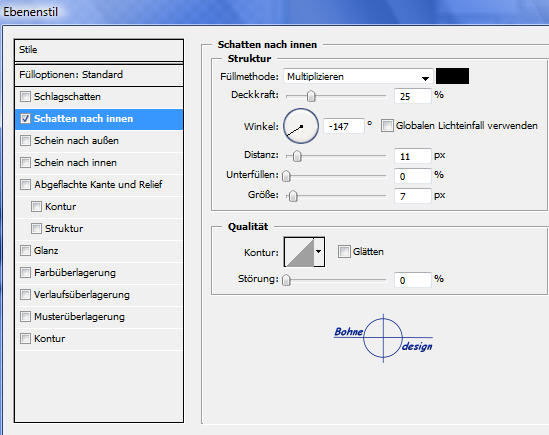
Task: Click the Größe slider handle
Action: pos(293,196)
